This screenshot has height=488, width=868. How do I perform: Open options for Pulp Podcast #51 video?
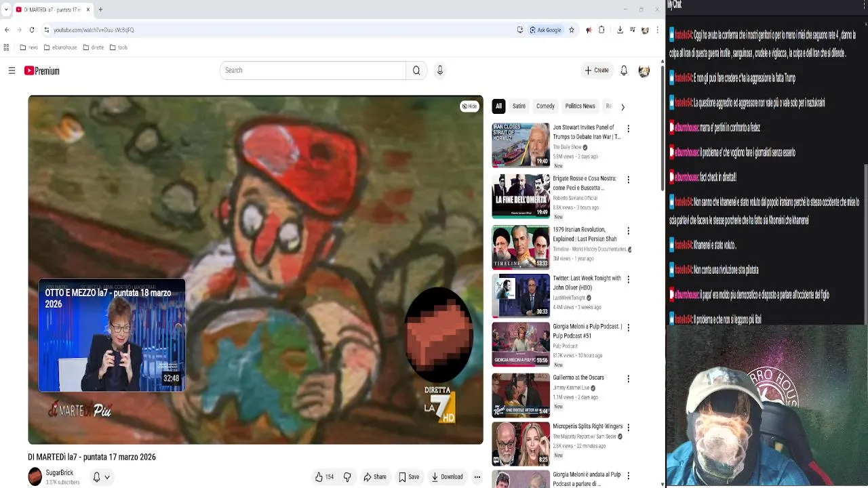(628, 327)
